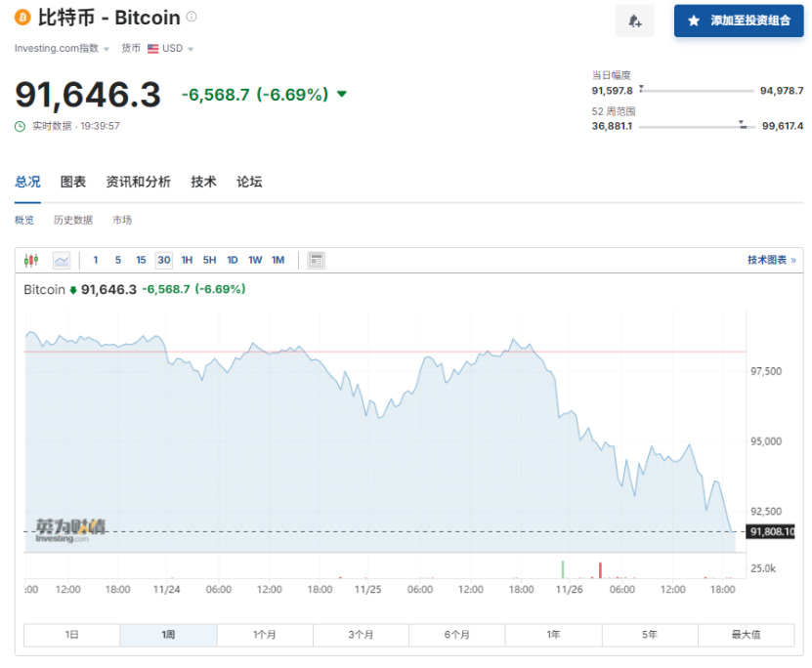812x668 pixels.
Task: Click the news panel icon in chart toolbar
Action: coord(316,260)
